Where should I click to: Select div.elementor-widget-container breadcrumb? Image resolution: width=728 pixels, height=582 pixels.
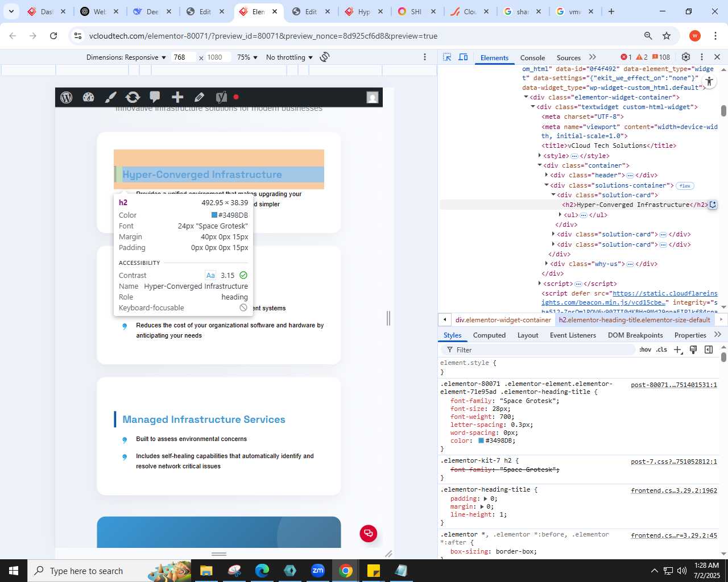point(503,320)
